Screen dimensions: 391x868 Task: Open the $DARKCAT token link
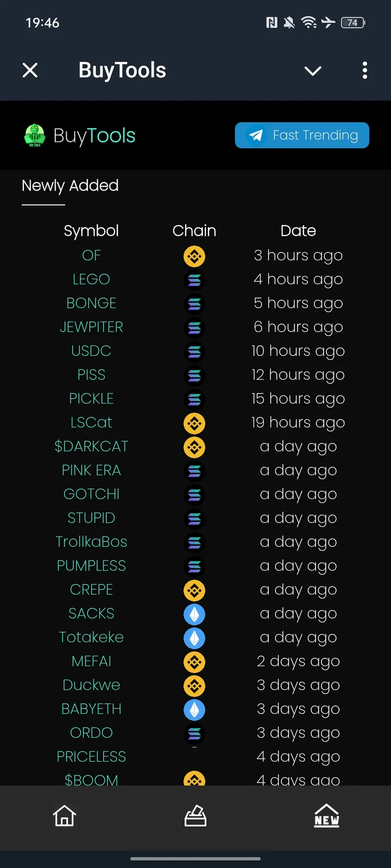point(91,446)
